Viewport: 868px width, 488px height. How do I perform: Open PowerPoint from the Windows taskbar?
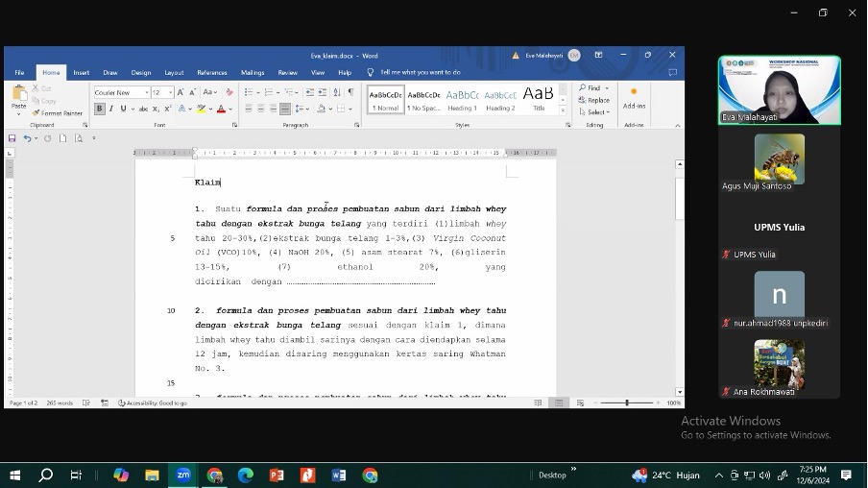pos(277,476)
